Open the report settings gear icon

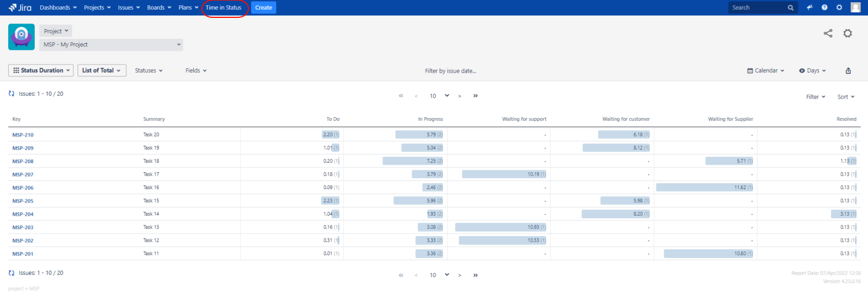tap(847, 34)
